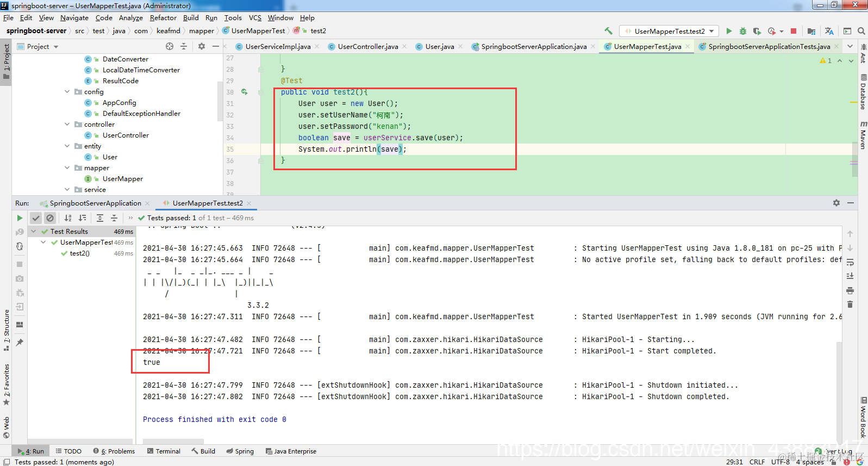
Task: Click the CRLF line separator indicator
Action: point(757,462)
